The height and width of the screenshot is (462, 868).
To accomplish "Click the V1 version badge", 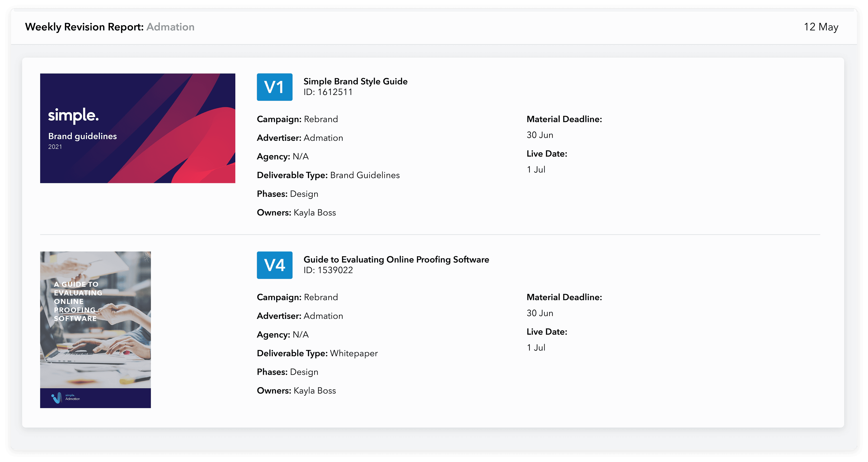I will coord(274,87).
